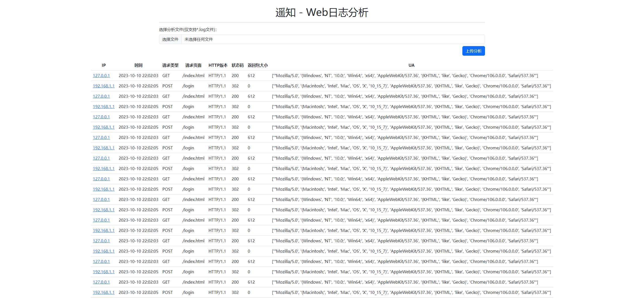Click the 时间 column header
Image resolution: width=644 pixels, height=305 pixels.
coord(138,65)
